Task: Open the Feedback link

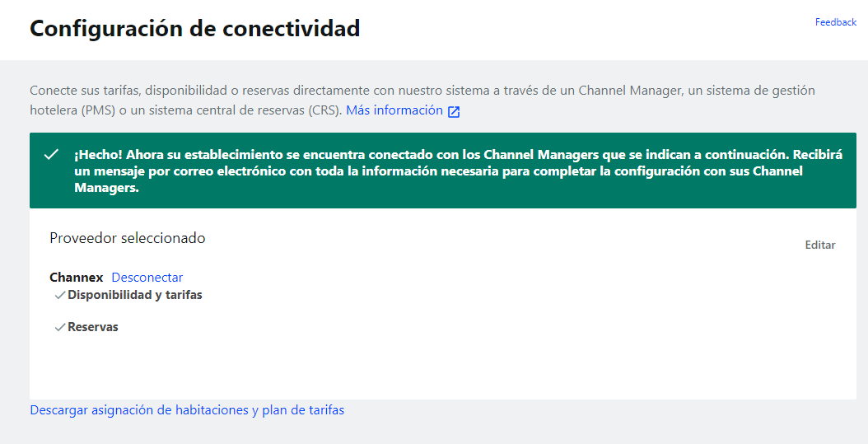Action: click(835, 22)
